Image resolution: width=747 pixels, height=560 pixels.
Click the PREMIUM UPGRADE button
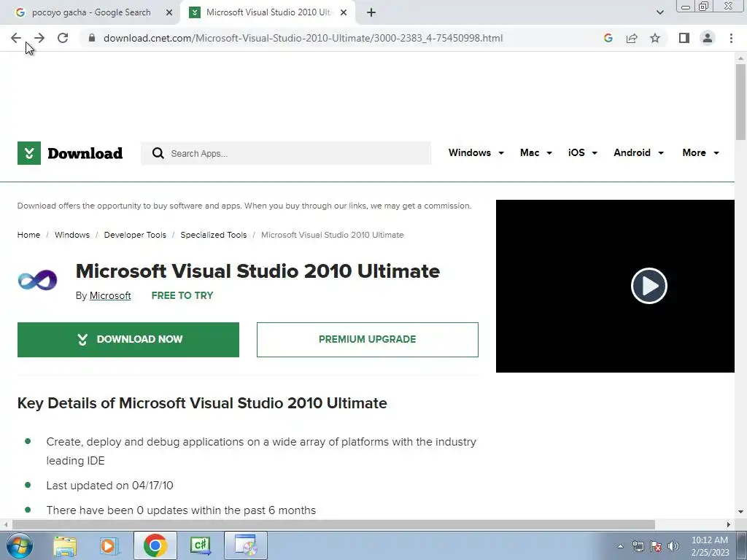point(368,340)
